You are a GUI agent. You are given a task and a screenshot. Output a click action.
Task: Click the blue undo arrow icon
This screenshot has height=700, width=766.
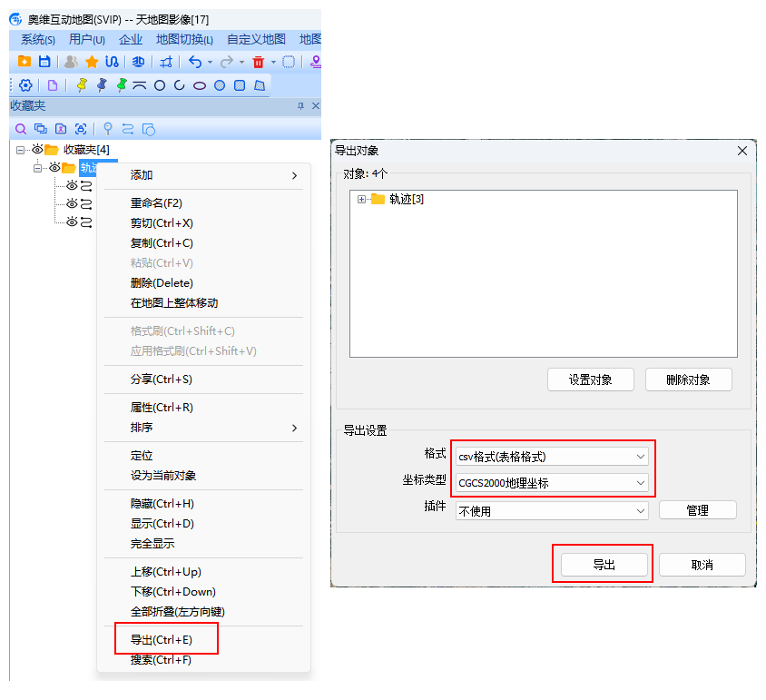pyautogui.click(x=195, y=62)
